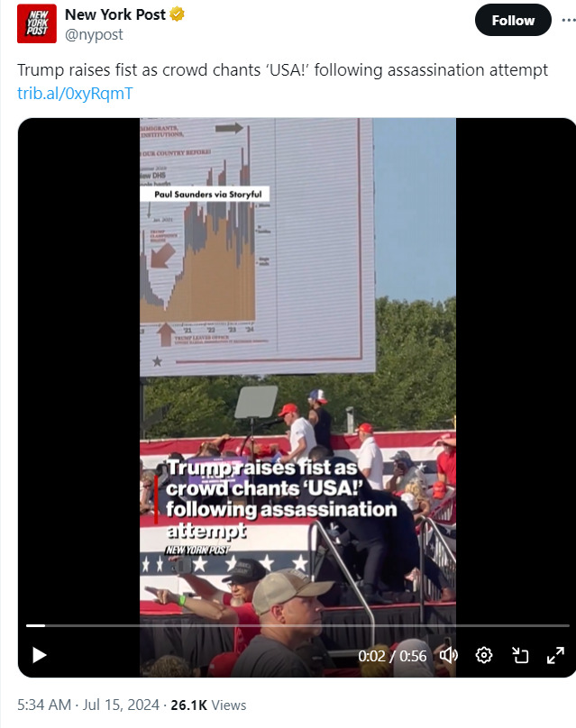Mute the video volume icon

tap(448, 655)
